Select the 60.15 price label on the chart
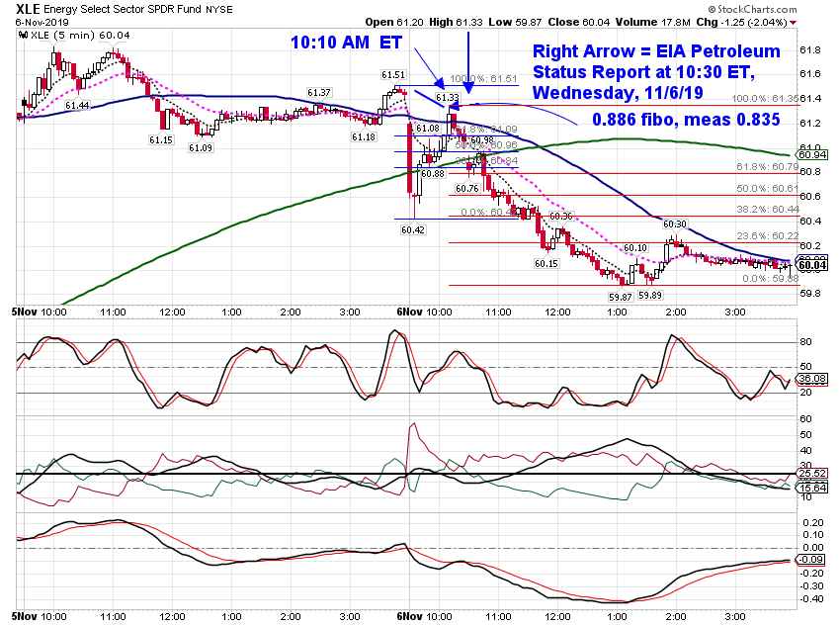840x626 pixels. tap(546, 263)
